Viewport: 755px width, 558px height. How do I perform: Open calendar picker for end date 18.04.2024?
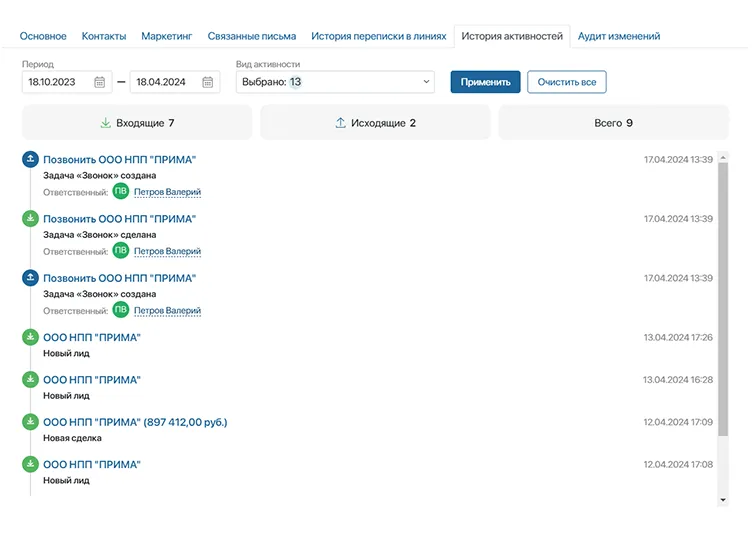(x=207, y=82)
